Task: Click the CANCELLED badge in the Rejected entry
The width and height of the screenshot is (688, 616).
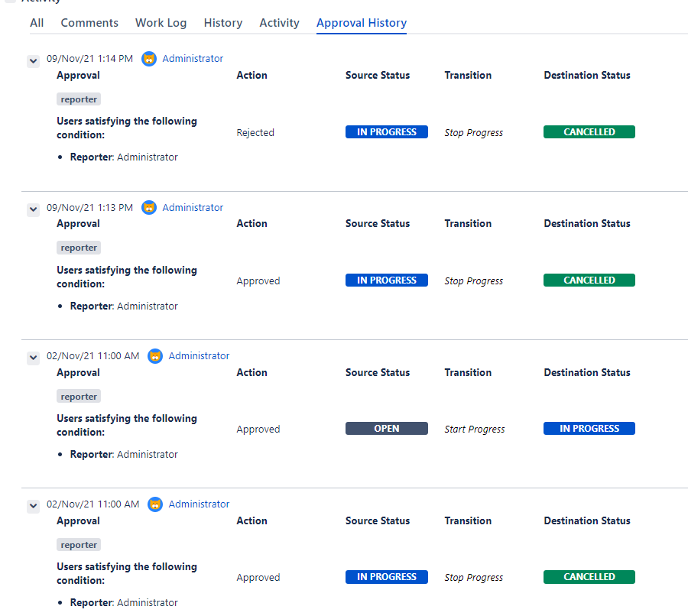Action: tap(589, 132)
